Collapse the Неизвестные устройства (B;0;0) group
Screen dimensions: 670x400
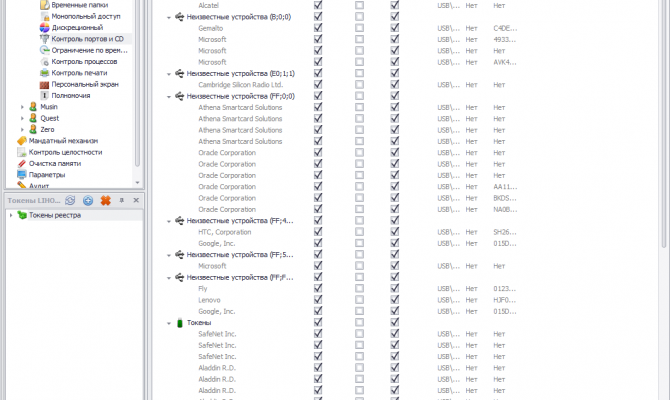click(169, 18)
